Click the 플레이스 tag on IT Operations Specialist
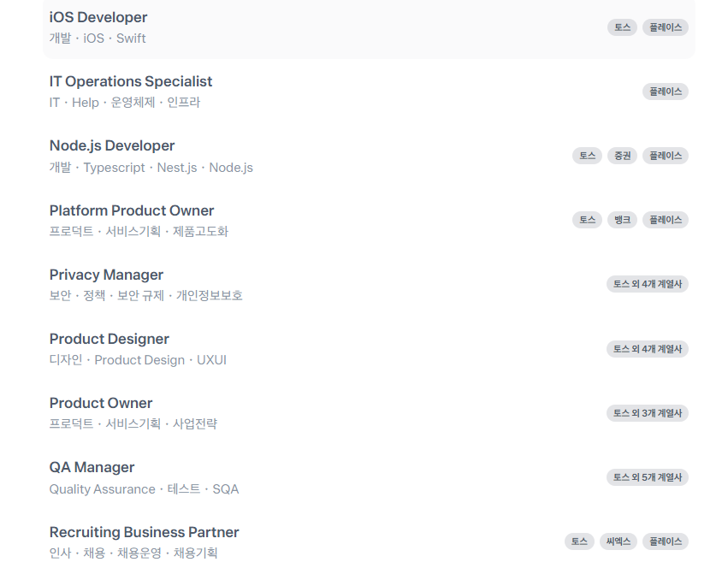 666,92
